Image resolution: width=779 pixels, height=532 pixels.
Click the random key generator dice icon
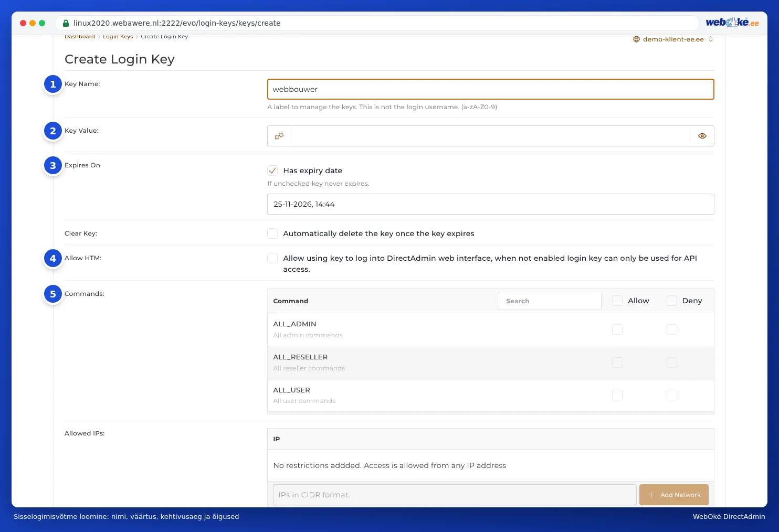point(279,136)
